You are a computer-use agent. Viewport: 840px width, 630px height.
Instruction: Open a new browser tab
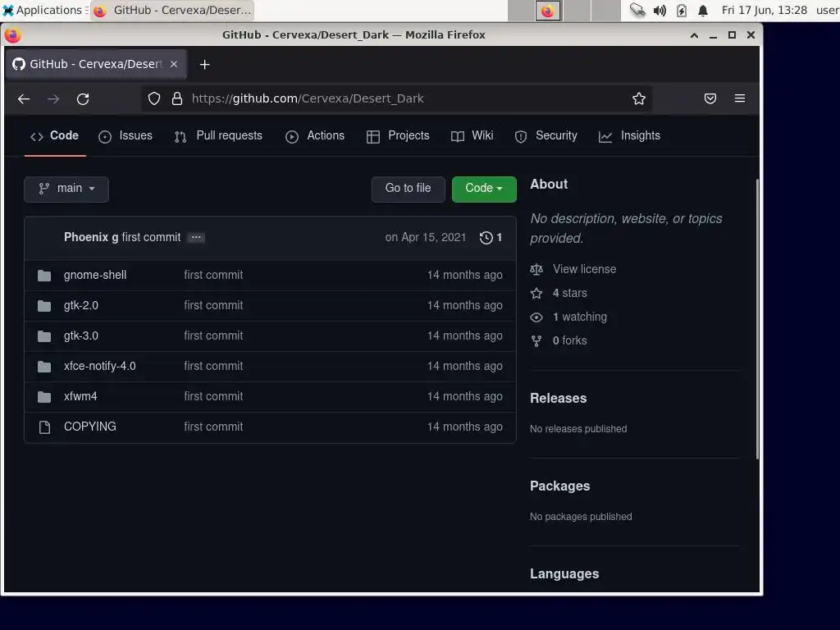[x=204, y=64]
